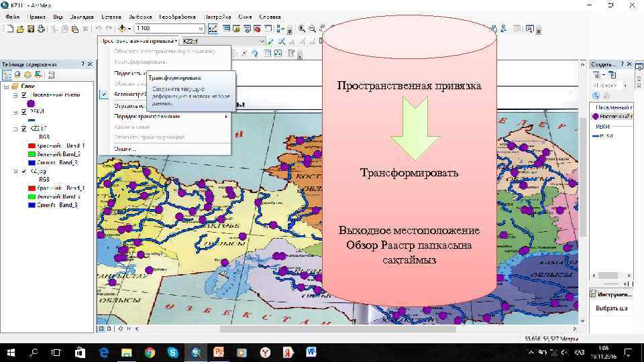Click the organize templates icon in Create panel
The height and width of the screenshot is (362, 644).
612,74
